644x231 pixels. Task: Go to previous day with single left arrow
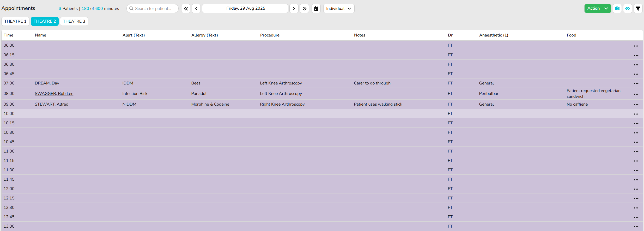coord(196,9)
